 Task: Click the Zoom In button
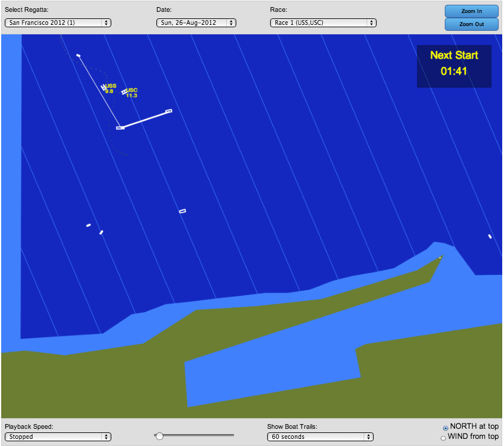(x=471, y=11)
